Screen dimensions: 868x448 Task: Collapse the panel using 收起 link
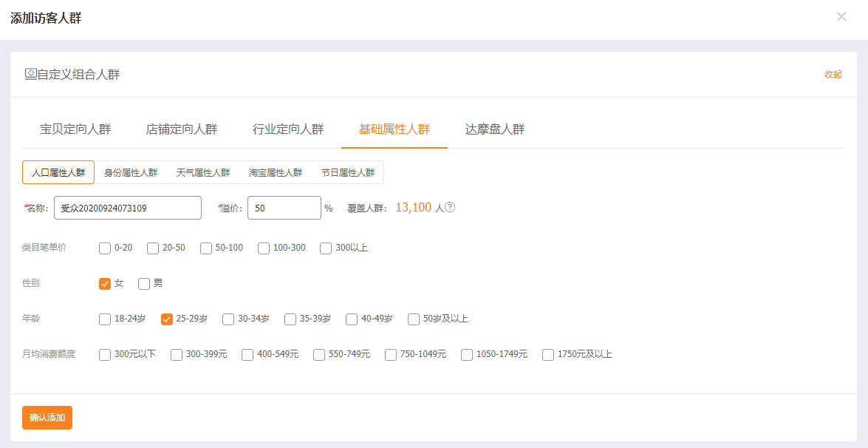pos(833,75)
